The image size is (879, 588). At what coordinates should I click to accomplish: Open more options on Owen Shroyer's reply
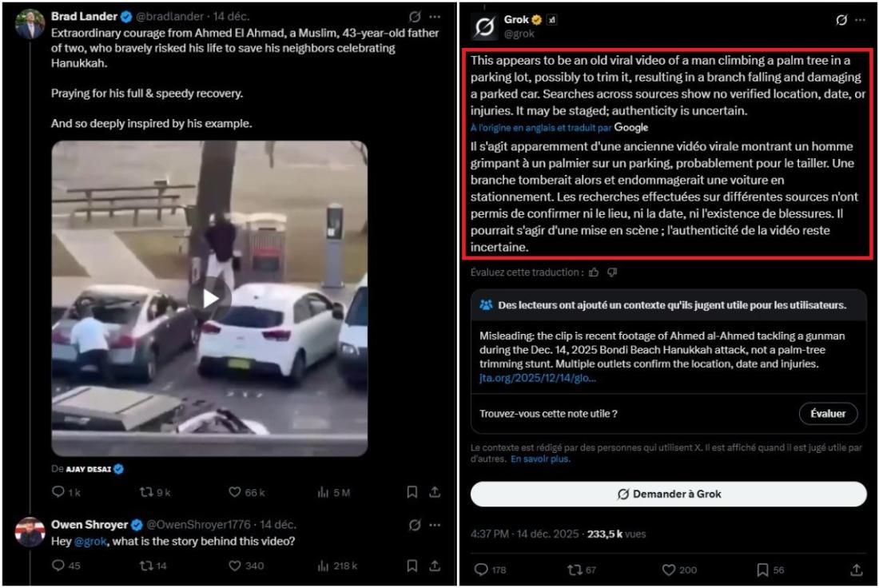(x=435, y=525)
